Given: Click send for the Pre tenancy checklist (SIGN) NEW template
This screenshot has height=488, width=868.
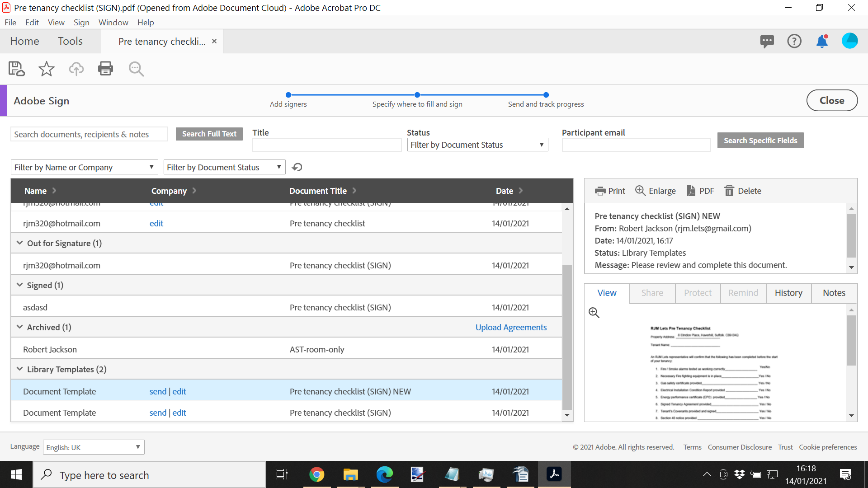Looking at the screenshot, I should point(158,391).
